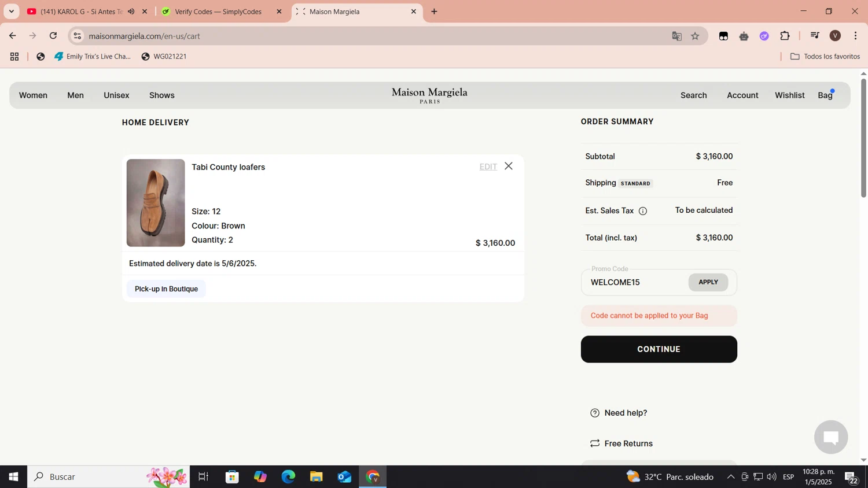
Task: Open volume control in system tray
Action: click(771, 477)
